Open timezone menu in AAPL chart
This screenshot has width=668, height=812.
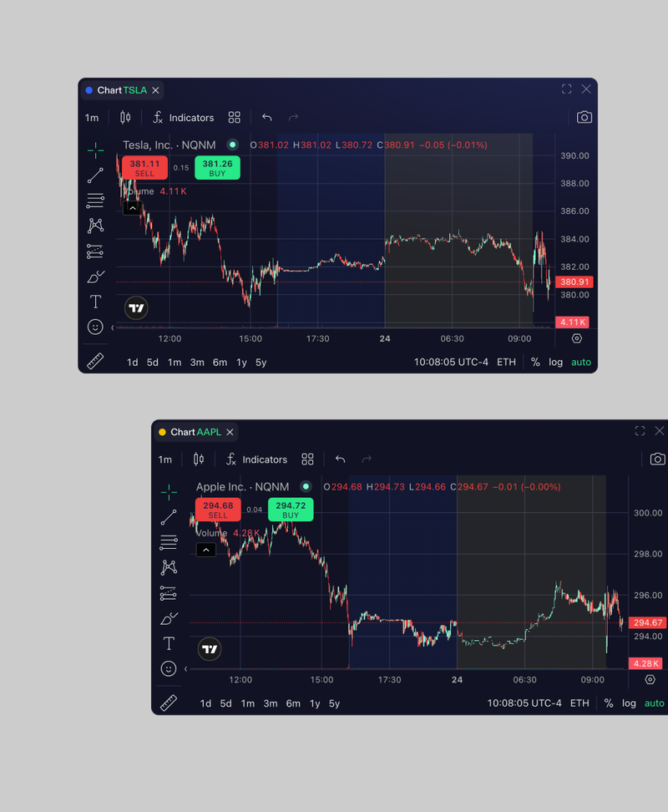[524, 703]
